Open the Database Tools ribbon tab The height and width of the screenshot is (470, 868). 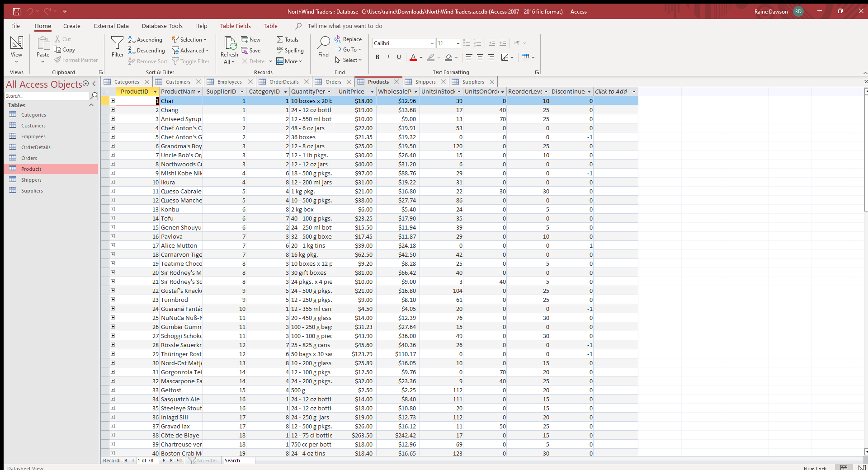click(162, 26)
